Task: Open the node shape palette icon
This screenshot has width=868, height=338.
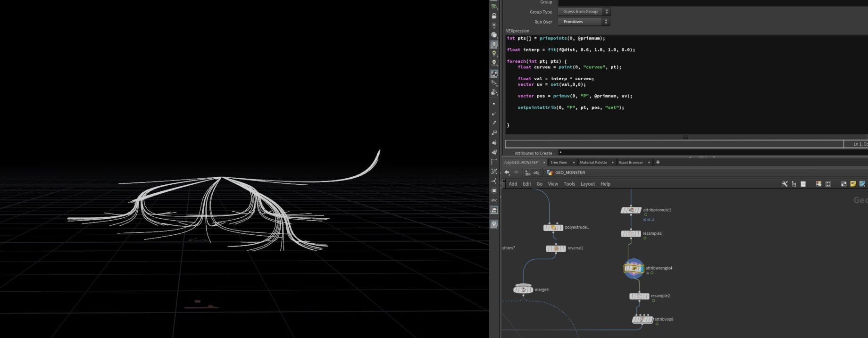Action: 828,184
